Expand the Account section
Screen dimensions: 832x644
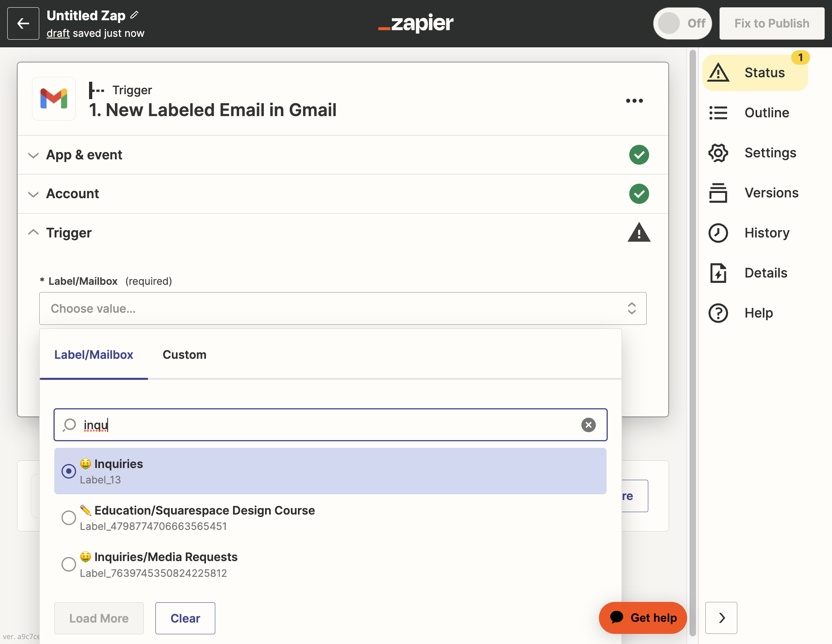click(x=33, y=194)
